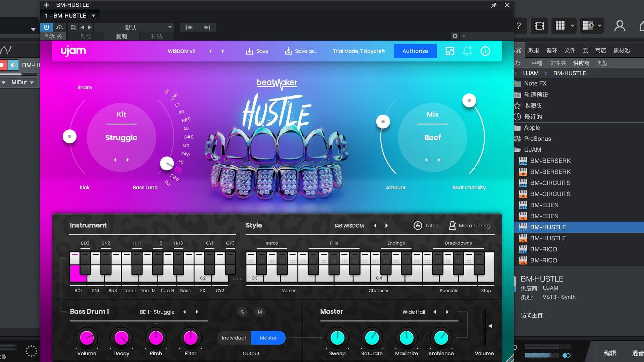Mute Bass Drum 1 with M button
The image size is (644, 362).
click(x=260, y=312)
